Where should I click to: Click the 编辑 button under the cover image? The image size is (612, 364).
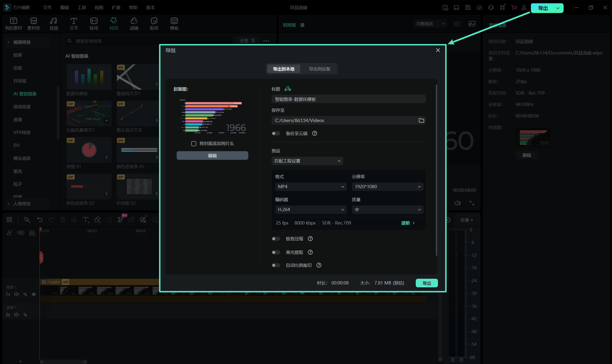[x=212, y=155]
